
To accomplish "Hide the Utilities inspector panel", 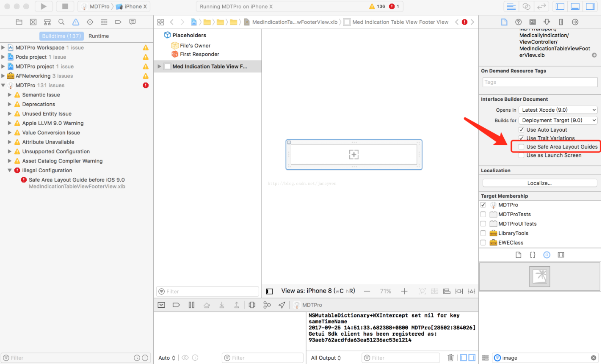I will (590, 6).
